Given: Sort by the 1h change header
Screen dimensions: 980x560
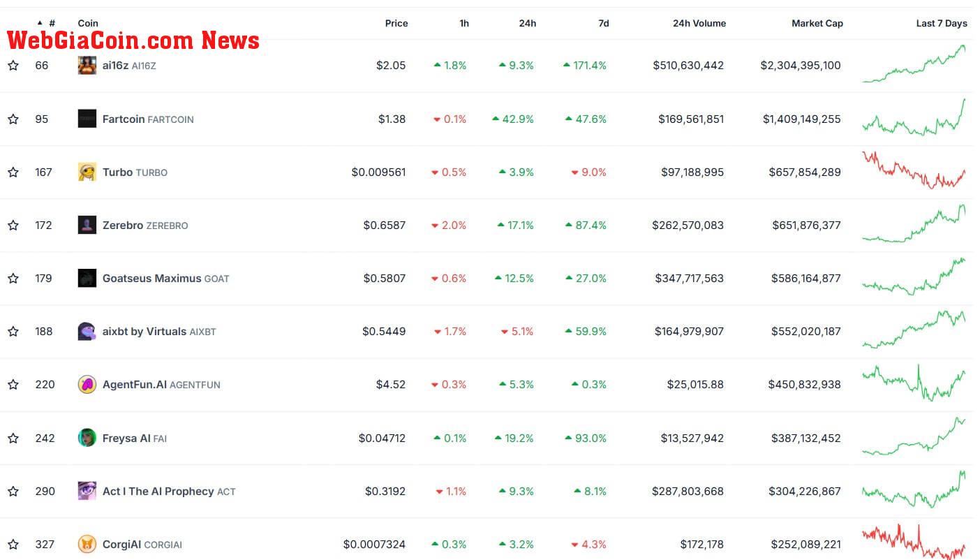Looking at the screenshot, I should click(x=464, y=23).
